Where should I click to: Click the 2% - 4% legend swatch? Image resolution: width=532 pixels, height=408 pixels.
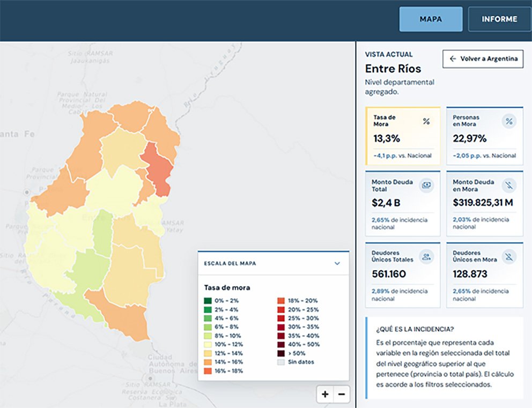tap(208, 310)
